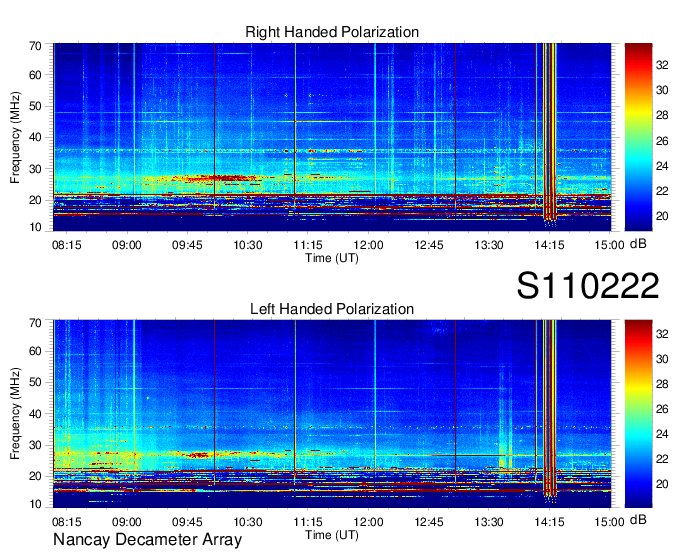Click the 10:30 time tick under the upper plot
The height and width of the screenshot is (552, 680).
(x=248, y=245)
